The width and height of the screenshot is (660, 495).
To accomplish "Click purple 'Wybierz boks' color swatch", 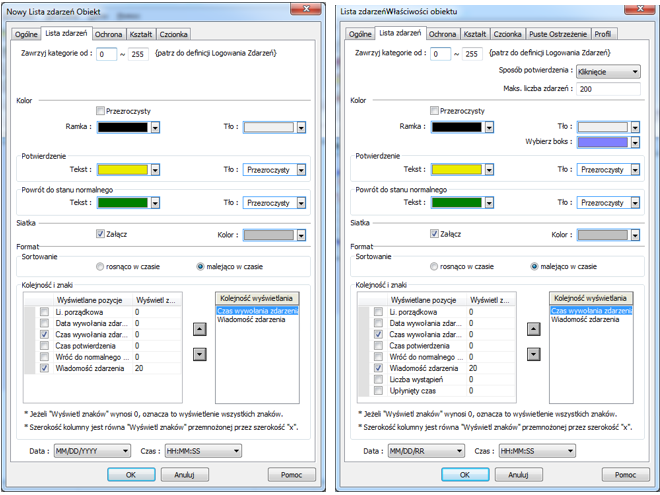I will coord(603,142).
